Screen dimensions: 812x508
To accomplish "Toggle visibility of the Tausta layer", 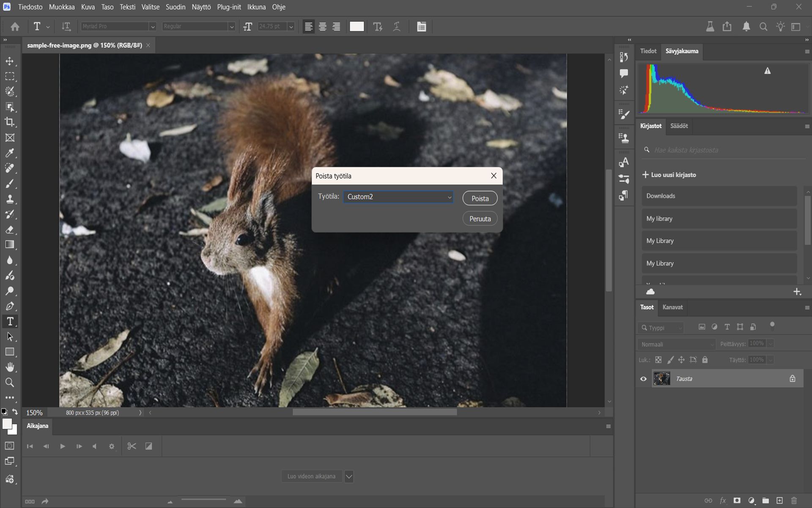I will click(643, 379).
